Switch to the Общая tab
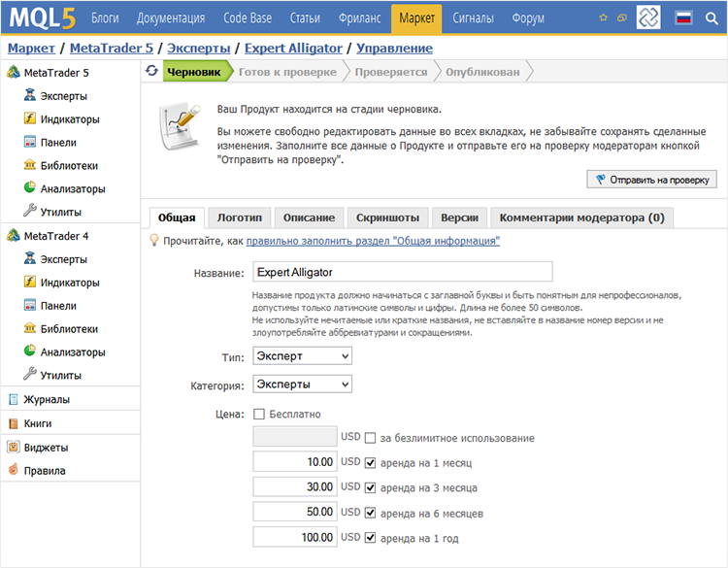 point(177,217)
